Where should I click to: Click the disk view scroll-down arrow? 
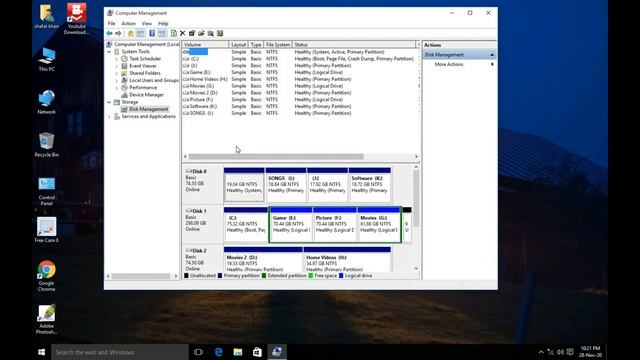click(x=416, y=269)
